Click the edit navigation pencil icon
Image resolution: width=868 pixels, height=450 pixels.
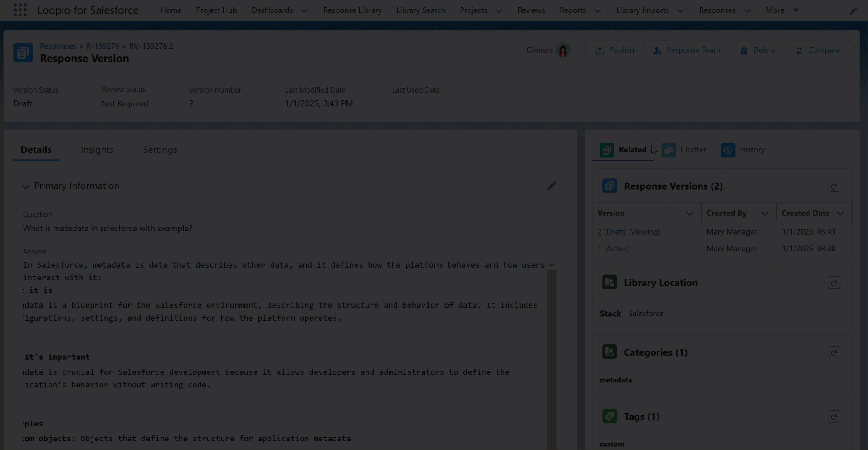point(853,11)
